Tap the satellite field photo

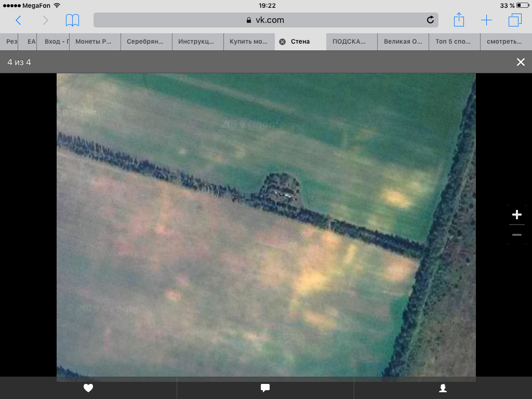[266, 224]
